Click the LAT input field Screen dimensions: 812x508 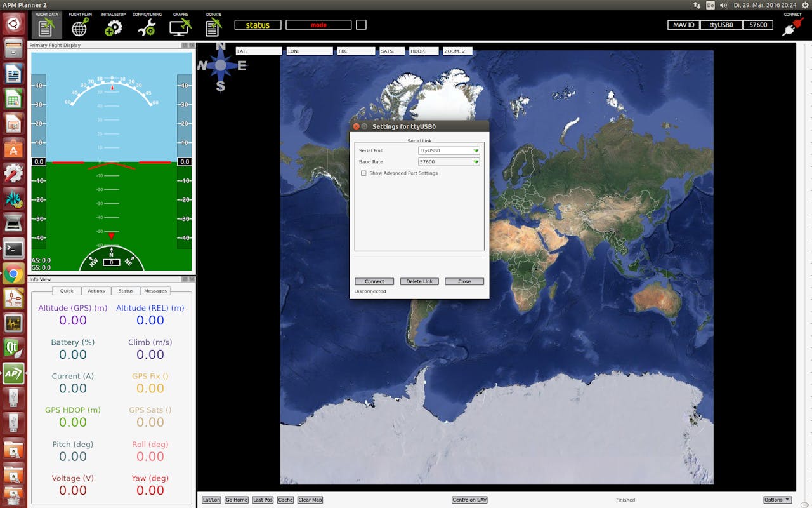(x=259, y=51)
